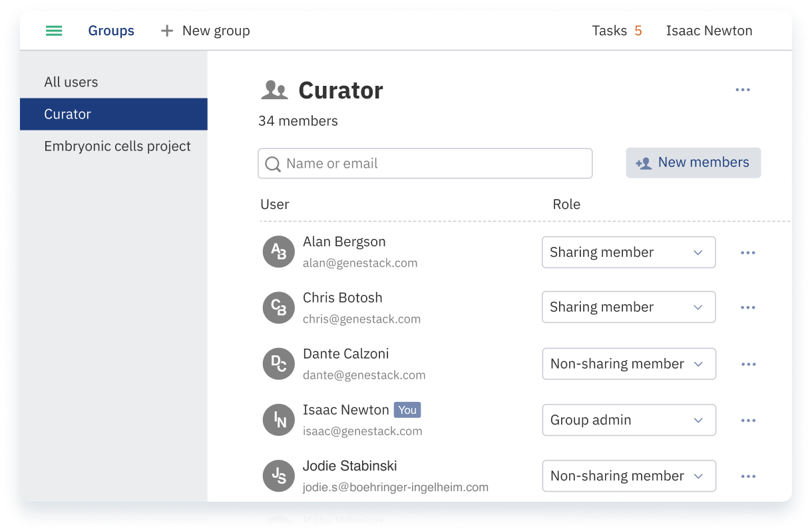The image size is (812, 531).
Task: Click the magnifier search icon
Action: coord(273,163)
